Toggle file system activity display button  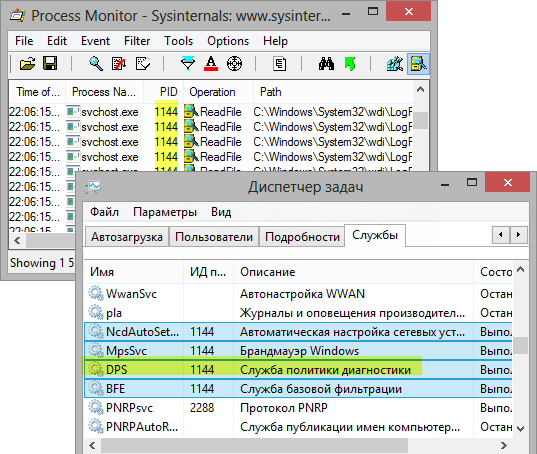pos(418,64)
